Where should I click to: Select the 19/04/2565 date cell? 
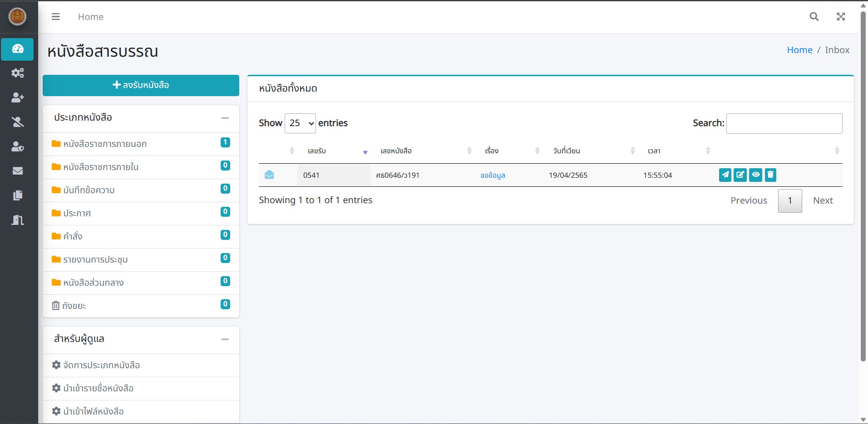point(591,175)
